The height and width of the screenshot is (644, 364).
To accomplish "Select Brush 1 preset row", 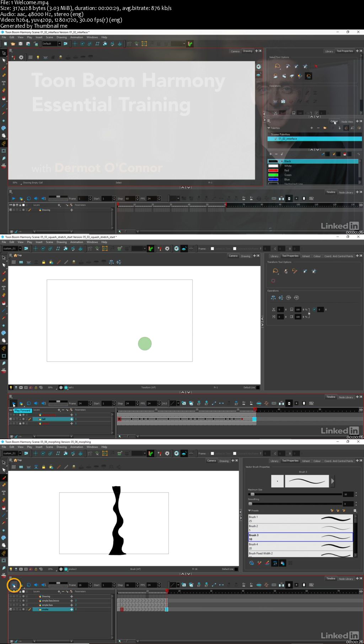I will click(x=301, y=519).
